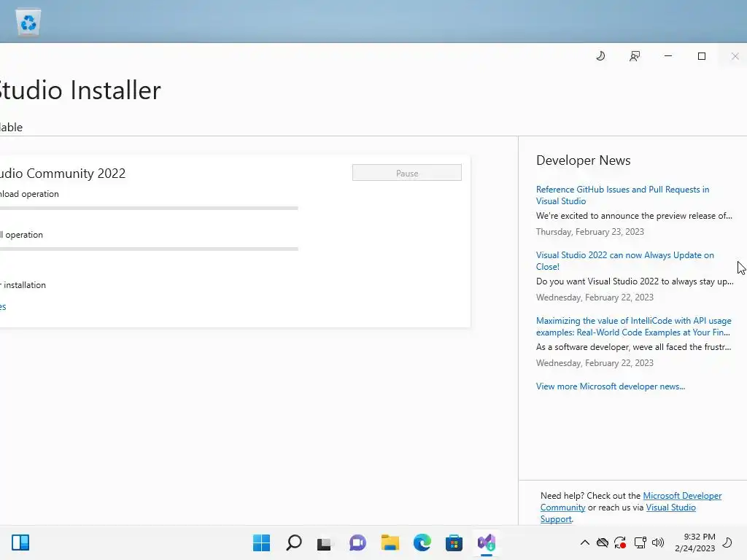This screenshot has height=560, width=747.
Task: Open 'Reference GitHub Issues and Pull Requests' article
Action: point(622,195)
